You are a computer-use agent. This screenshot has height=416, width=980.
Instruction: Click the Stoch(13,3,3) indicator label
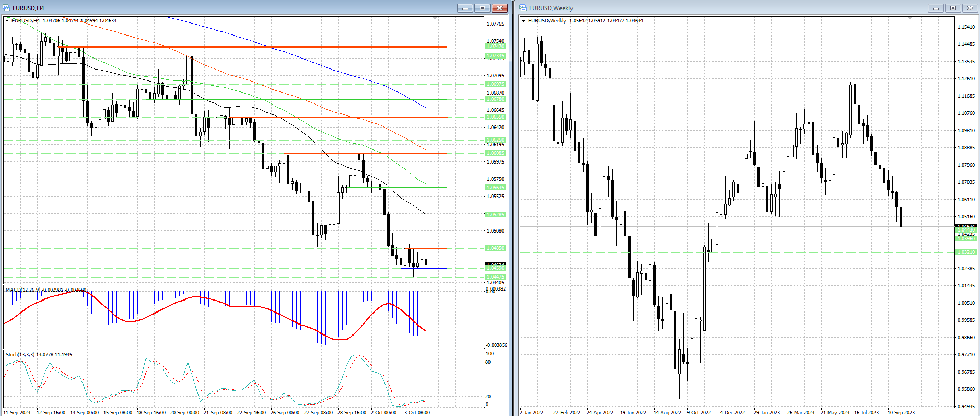coord(20,355)
